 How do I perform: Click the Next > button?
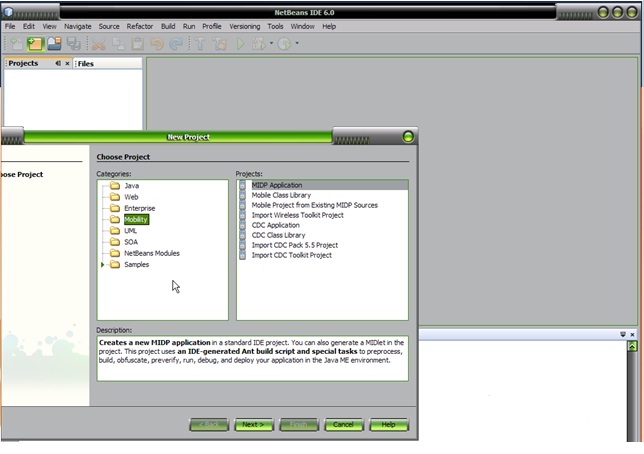(253, 425)
